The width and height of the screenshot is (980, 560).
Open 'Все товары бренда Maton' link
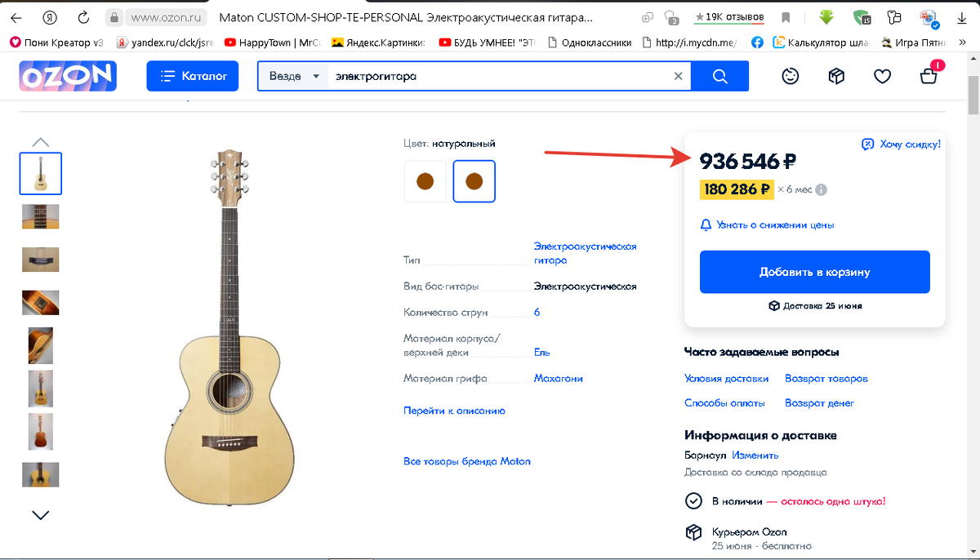click(466, 460)
